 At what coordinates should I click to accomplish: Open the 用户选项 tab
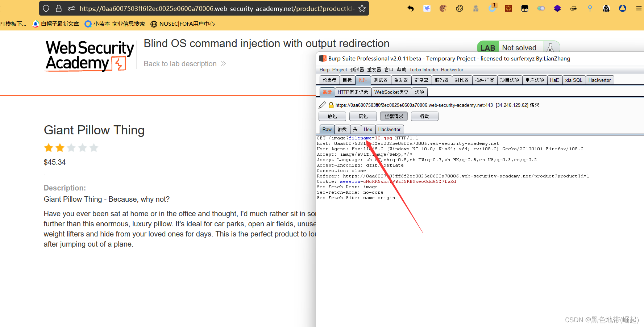coord(535,80)
